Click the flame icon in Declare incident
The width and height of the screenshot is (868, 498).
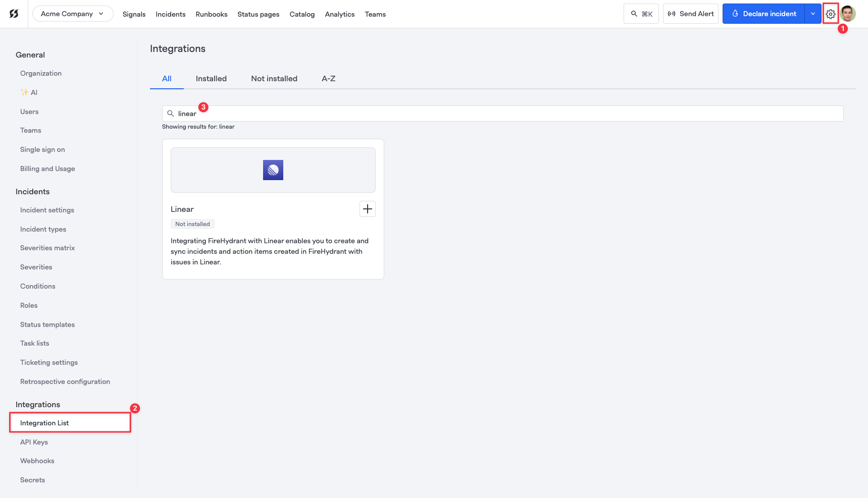pos(735,14)
